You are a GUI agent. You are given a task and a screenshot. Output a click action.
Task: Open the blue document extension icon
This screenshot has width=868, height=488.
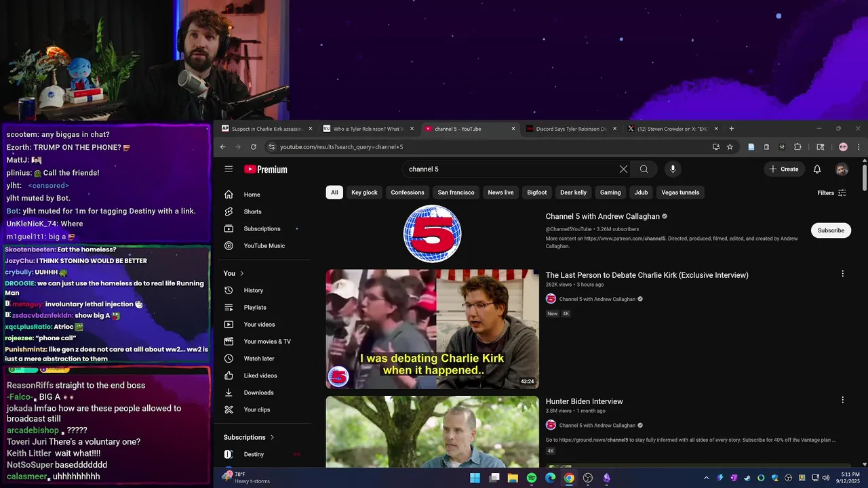[x=751, y=146]
